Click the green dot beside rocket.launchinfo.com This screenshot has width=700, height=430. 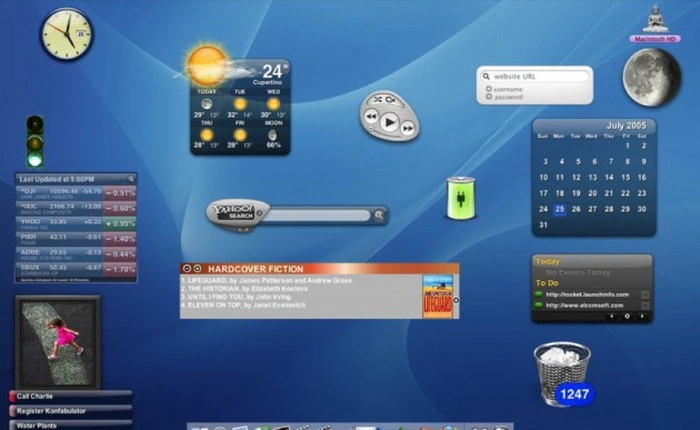pyautogui.click(x=538, y=294)
